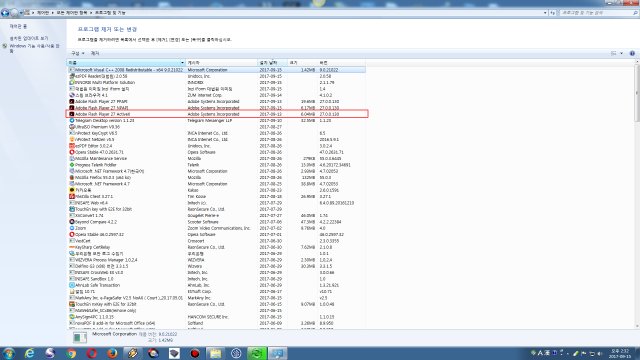The width and height of the screenshot is (640, 360).
Task: Open the Name column header dropdown arrow
Action: point(182,63)
